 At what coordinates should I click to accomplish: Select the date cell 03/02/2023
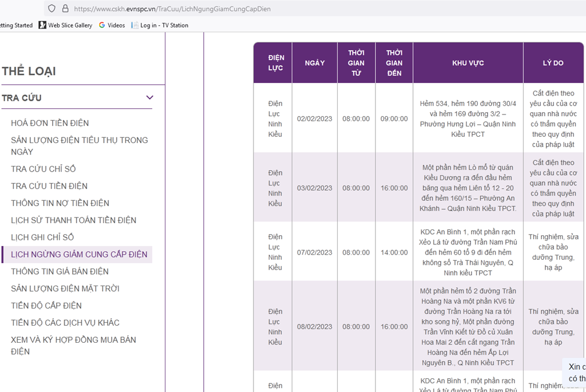(315, 188)
